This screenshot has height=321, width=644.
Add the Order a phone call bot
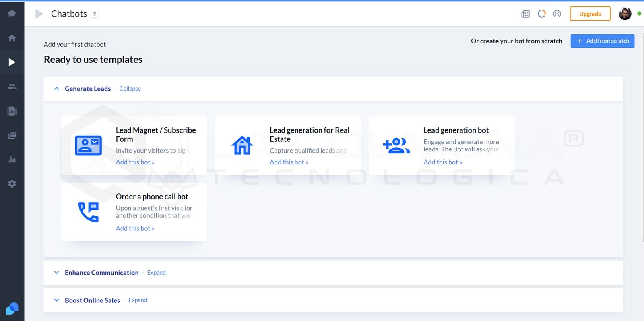[135, 228]
